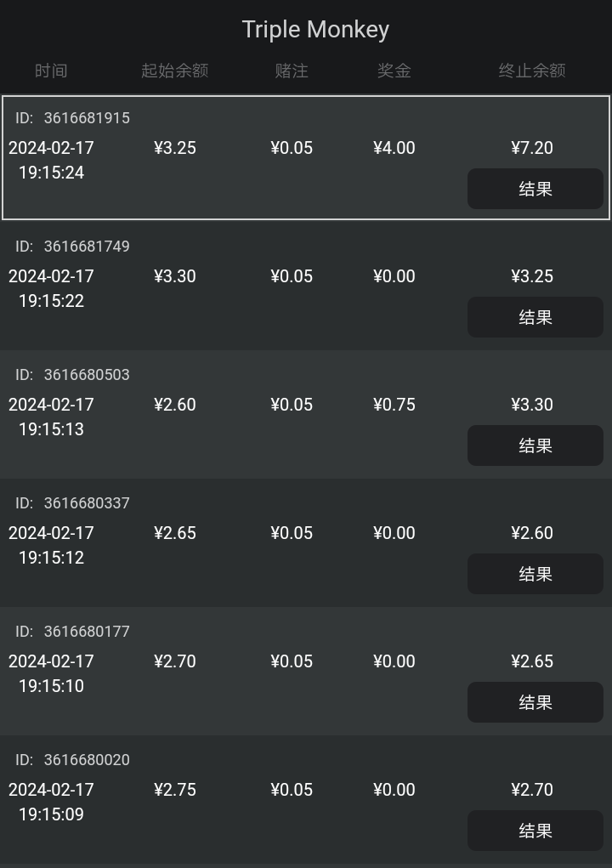
Task: Open 结果 for bet ID 3616681749
Action: tap(535, 317)
